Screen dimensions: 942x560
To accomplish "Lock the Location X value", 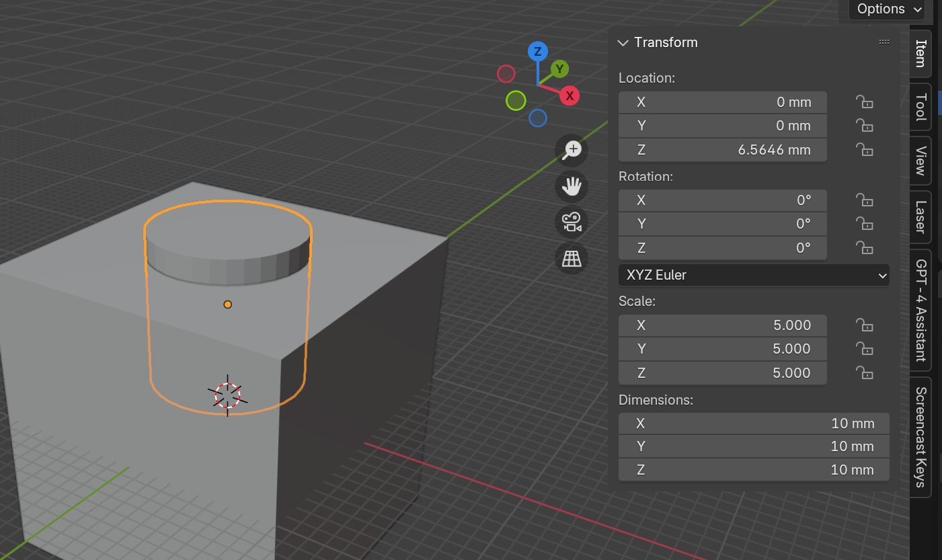I will point(864,102).
